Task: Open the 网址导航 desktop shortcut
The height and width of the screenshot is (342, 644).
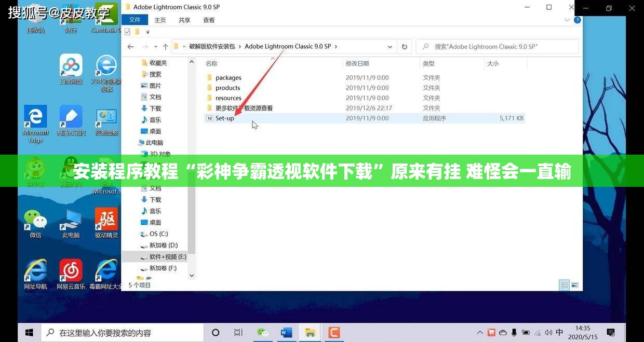Action: [35, 274]
